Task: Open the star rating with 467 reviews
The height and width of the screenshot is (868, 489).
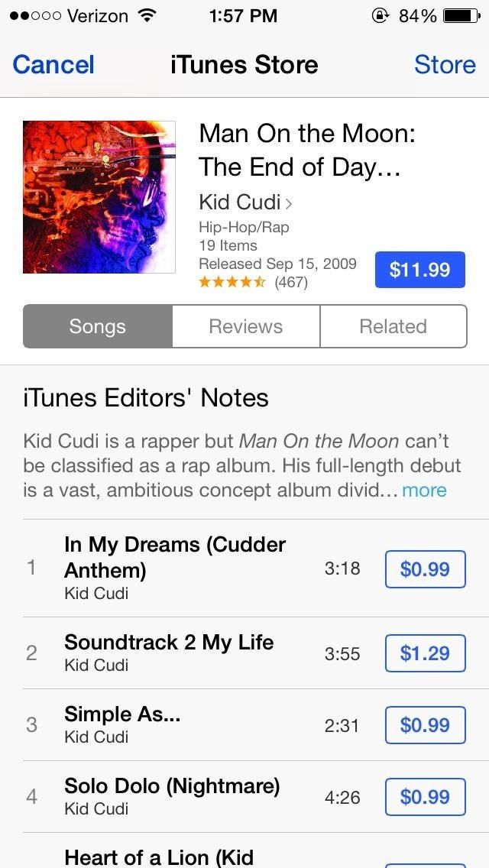Action: 253,282
